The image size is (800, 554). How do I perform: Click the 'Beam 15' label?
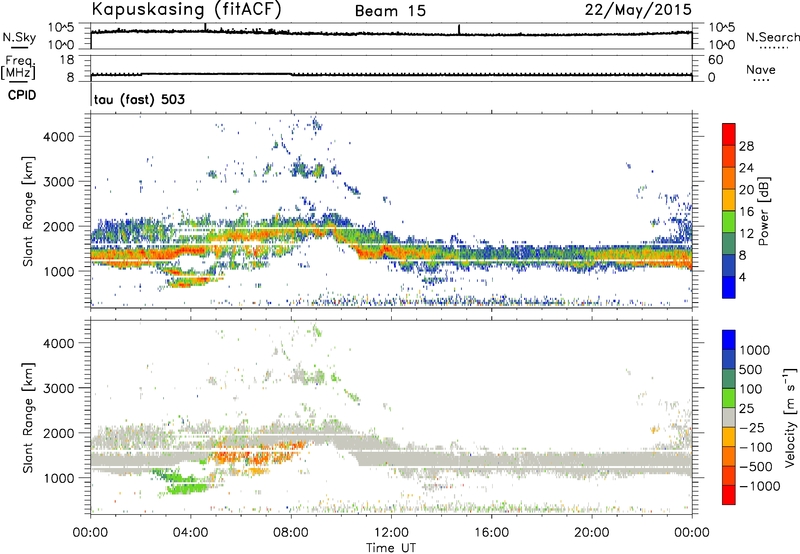[x=390, y=11]
